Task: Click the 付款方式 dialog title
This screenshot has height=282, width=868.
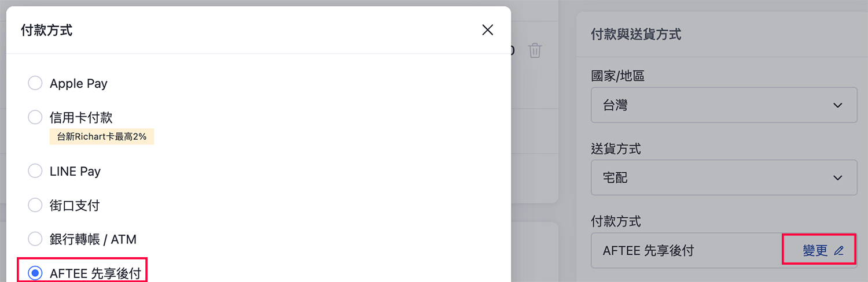Action: coord(46,30)
